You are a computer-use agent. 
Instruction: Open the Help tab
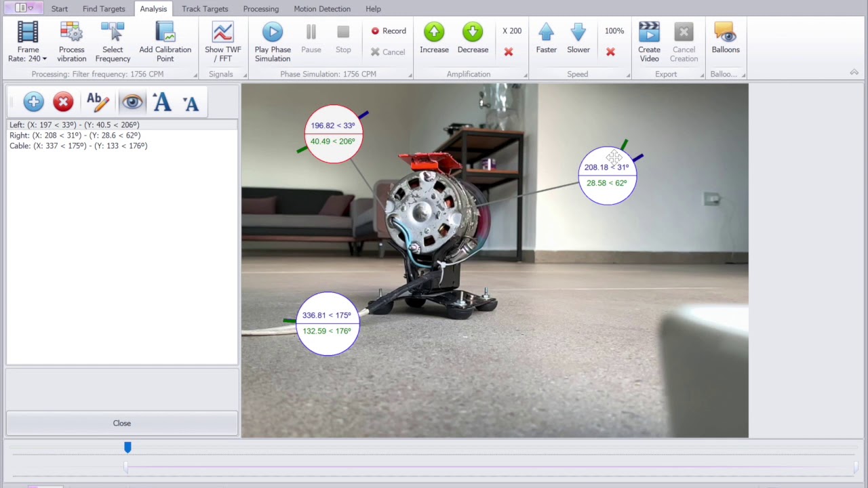tap(373, 9)
